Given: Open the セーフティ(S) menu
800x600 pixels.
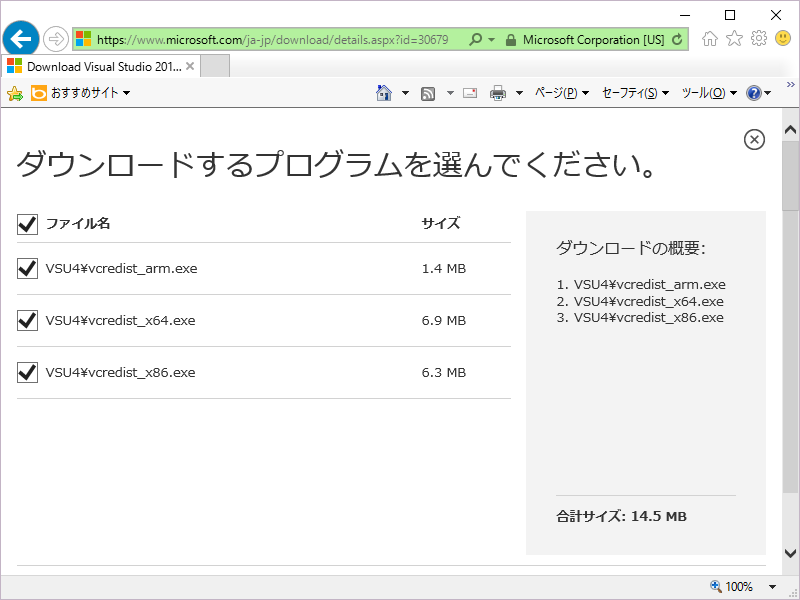Looking at the screenshot, I should [x=635, y=93].
